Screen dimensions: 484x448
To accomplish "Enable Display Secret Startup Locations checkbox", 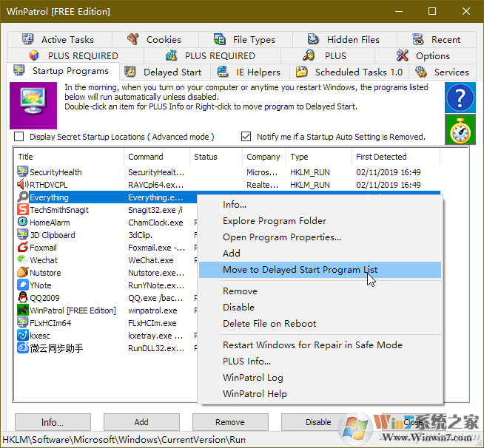I will pos(19,136).
